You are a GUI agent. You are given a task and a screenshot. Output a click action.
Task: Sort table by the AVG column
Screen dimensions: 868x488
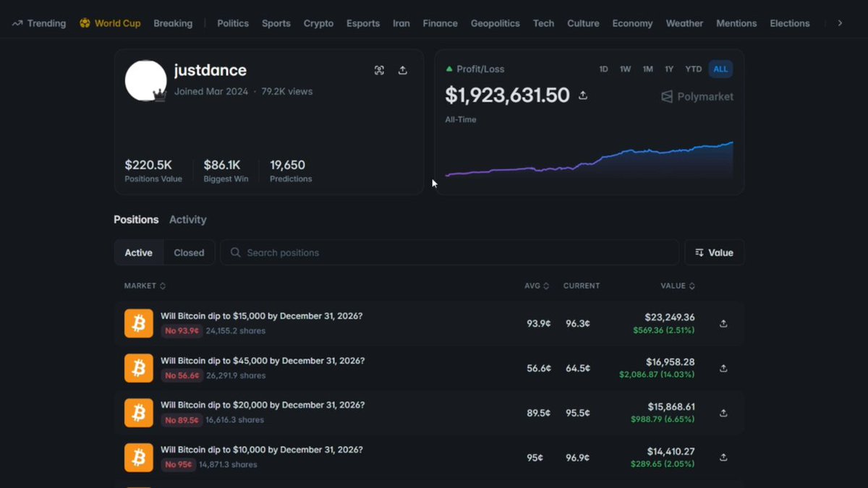537,286
